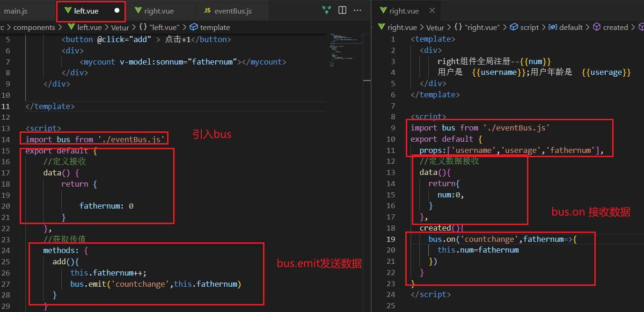644x312 pixels.
Task: Click the bus.emit('countchange') line
Action: pos(156,284)
